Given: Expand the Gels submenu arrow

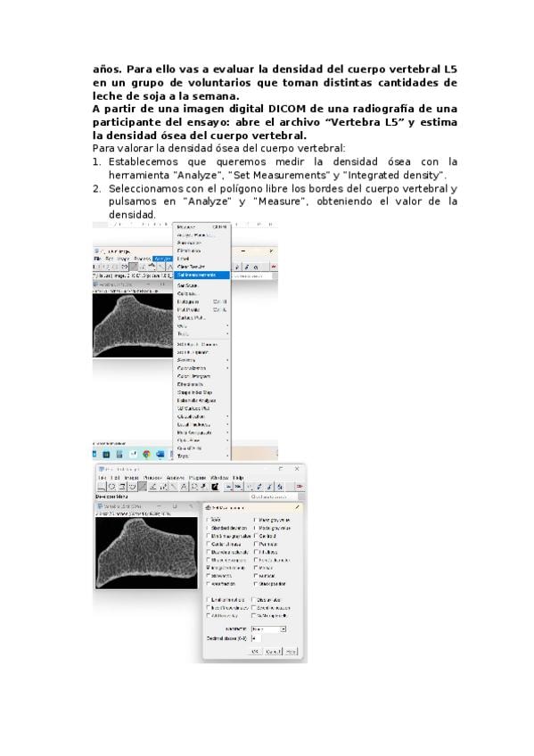Looking at the screenshot, I should [x=227, y=325].
